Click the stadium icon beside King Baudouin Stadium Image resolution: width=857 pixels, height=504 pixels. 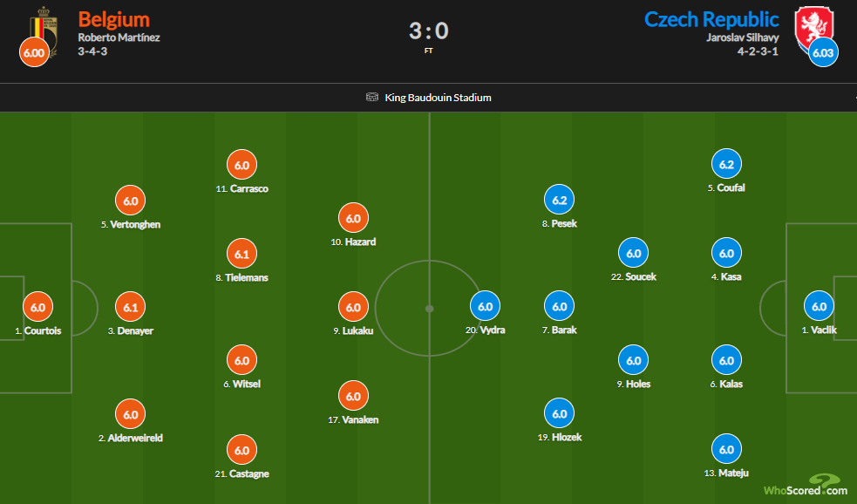pyautogui.click(x=372, y=98)
